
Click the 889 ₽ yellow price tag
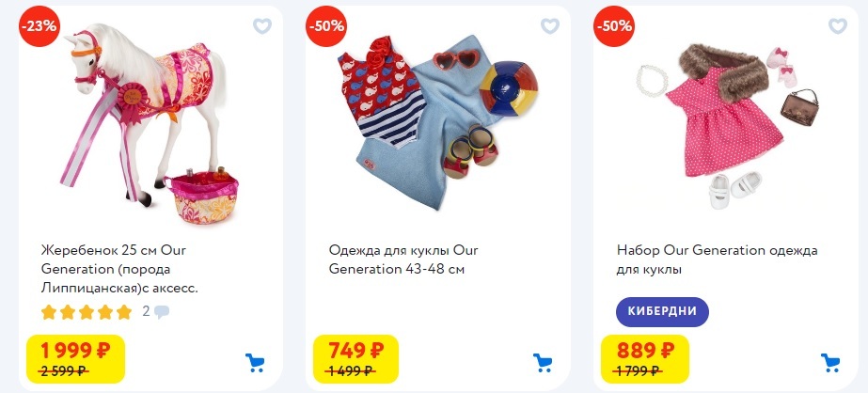645,358
